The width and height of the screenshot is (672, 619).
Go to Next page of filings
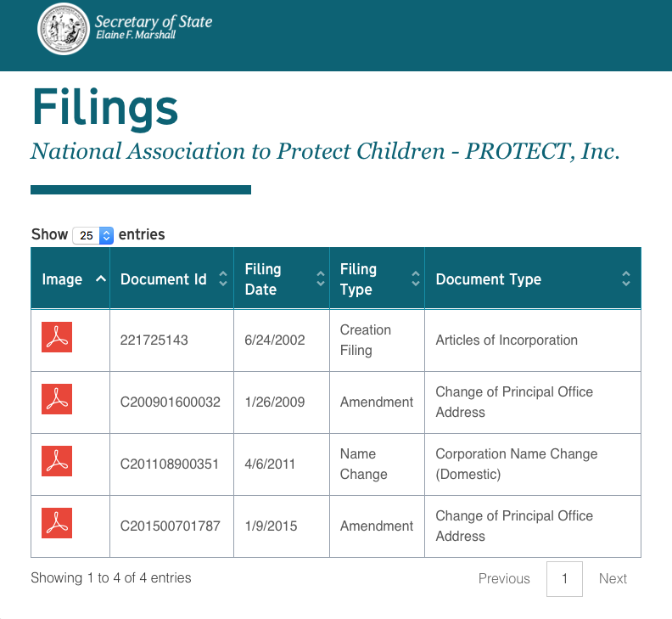click(x=613, y=578)
